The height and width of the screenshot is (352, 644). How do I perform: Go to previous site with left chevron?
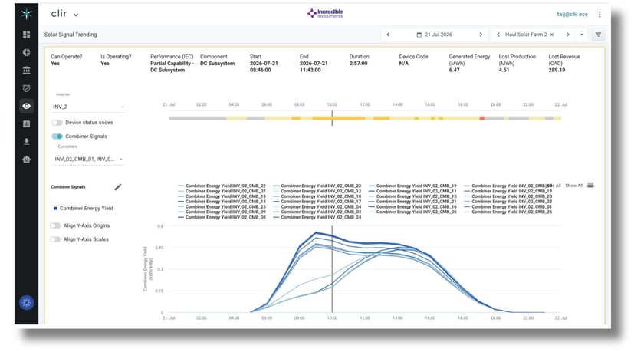pos(498,35)
